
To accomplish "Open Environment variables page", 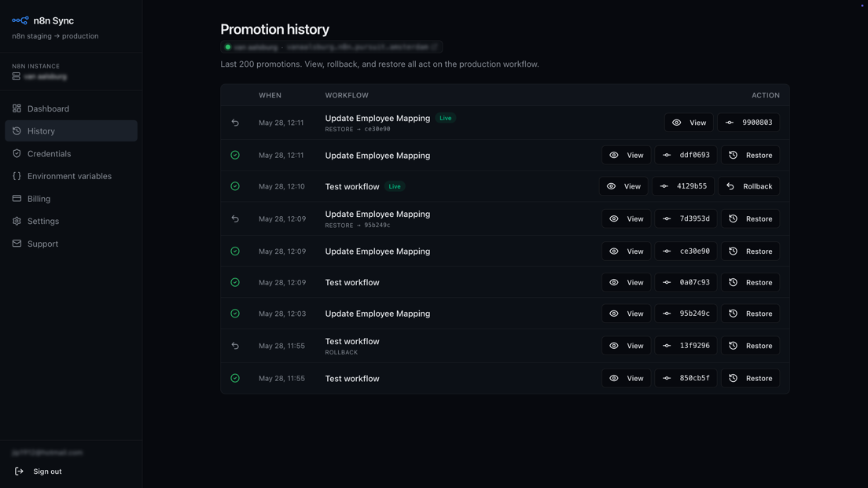I will coord(71,176).
